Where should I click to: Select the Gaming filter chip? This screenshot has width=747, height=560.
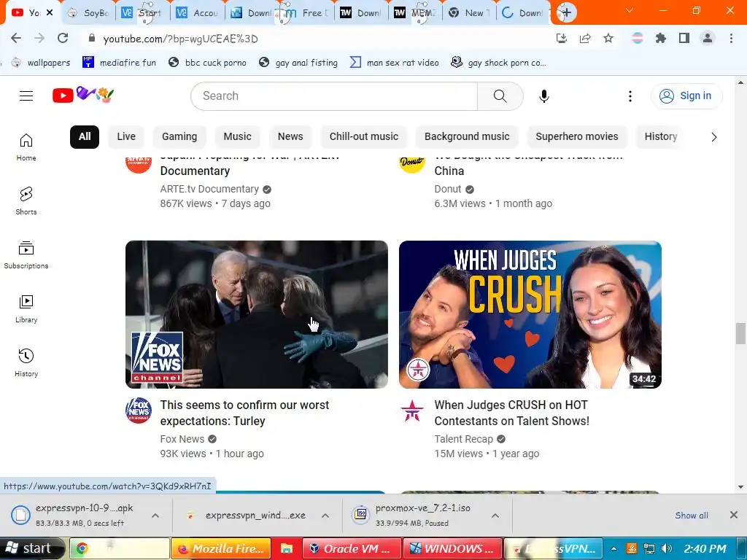(179, 136)
